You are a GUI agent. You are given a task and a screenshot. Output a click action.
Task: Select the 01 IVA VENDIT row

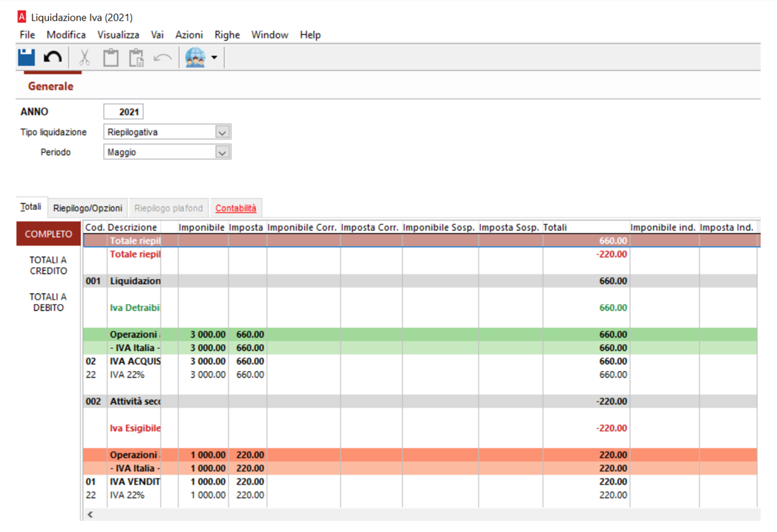pyautogui.click(x=420, y=482)
